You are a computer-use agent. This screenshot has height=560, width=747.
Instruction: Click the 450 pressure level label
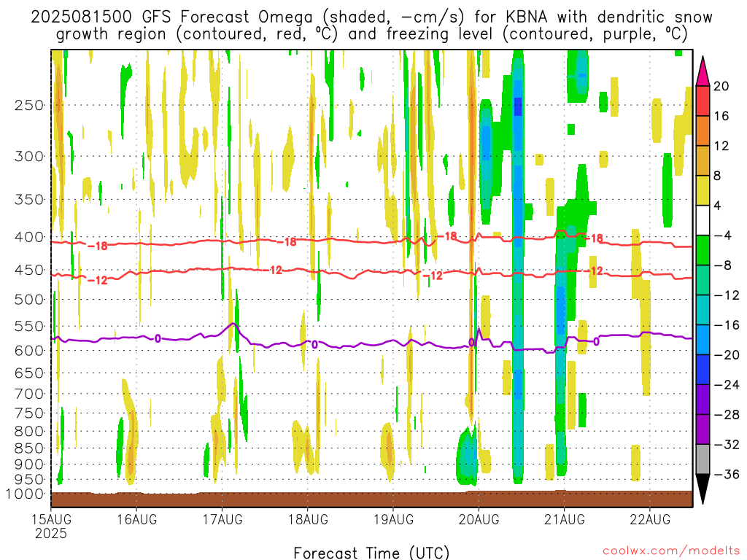click(x=29, y=270)
